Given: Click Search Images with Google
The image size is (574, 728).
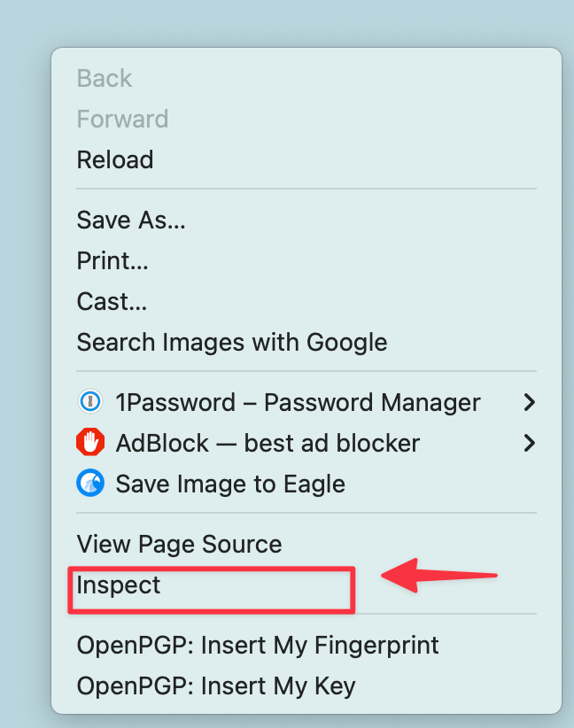Looking at the screenshot, I should (232, 342).
